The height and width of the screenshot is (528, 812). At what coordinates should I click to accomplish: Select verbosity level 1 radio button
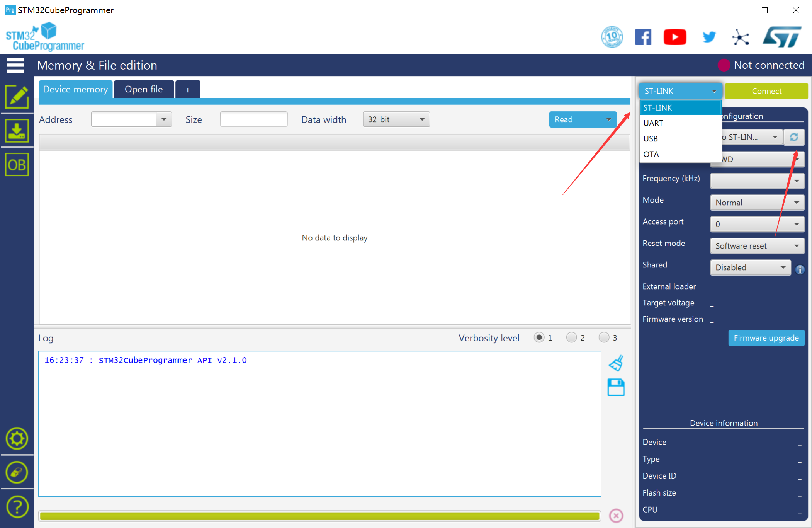pyautogui.click(x=539, y=337)
